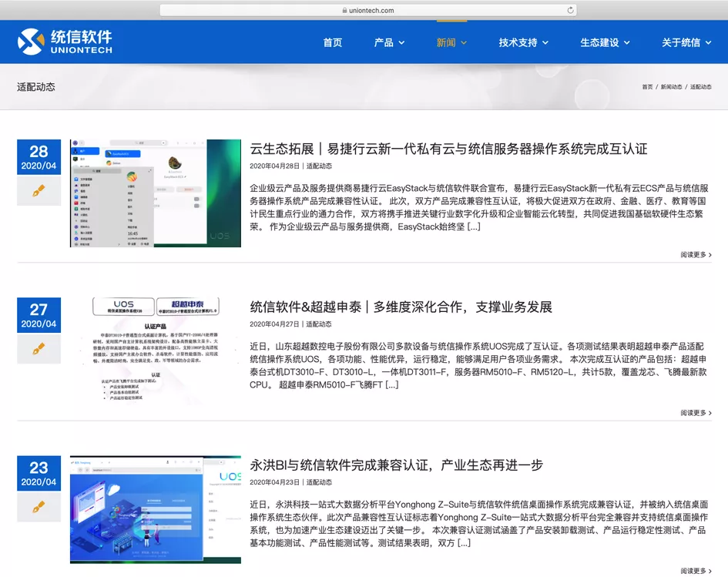
Task: Click the 28 2020/04 date box
Action: point(39,157)
